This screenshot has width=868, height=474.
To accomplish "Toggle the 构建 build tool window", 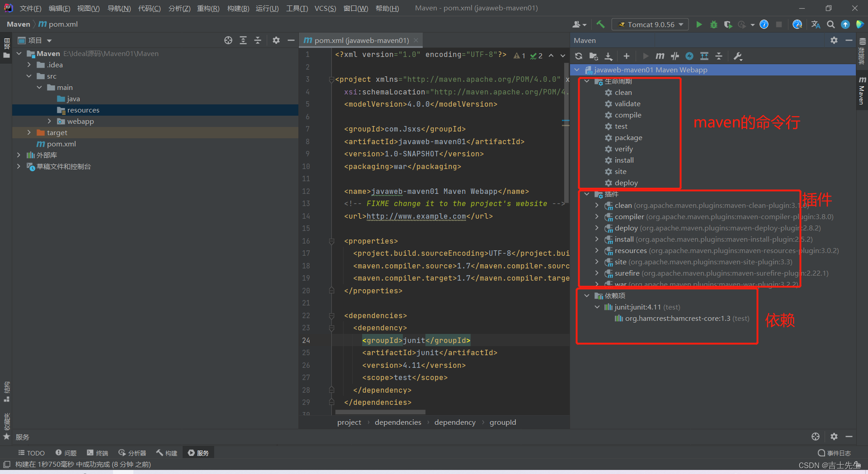I will tap(167, 453).
